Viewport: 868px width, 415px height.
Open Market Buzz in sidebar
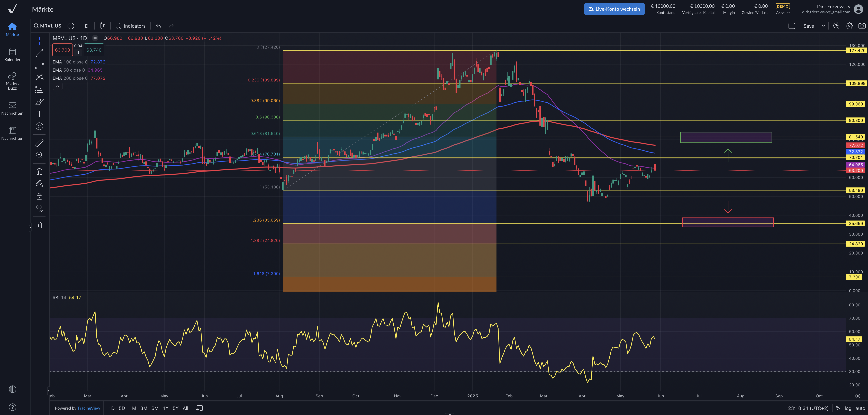tap(12, 81)
